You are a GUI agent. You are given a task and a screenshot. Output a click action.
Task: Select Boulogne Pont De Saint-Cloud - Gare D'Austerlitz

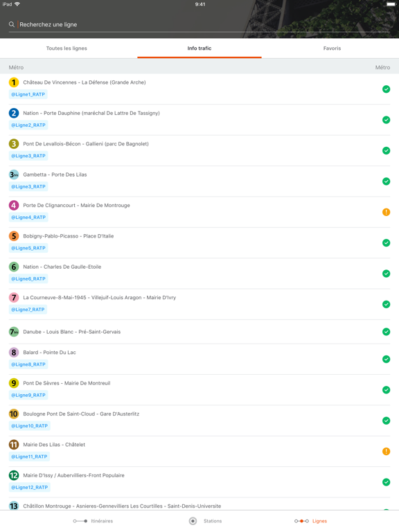(x=81, y=414)
